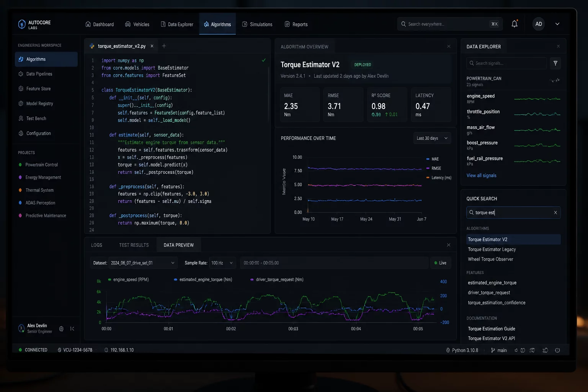Click the Python 3.10.8 interpreter indicator
588x392 pixels.
[x=462, y=350]
